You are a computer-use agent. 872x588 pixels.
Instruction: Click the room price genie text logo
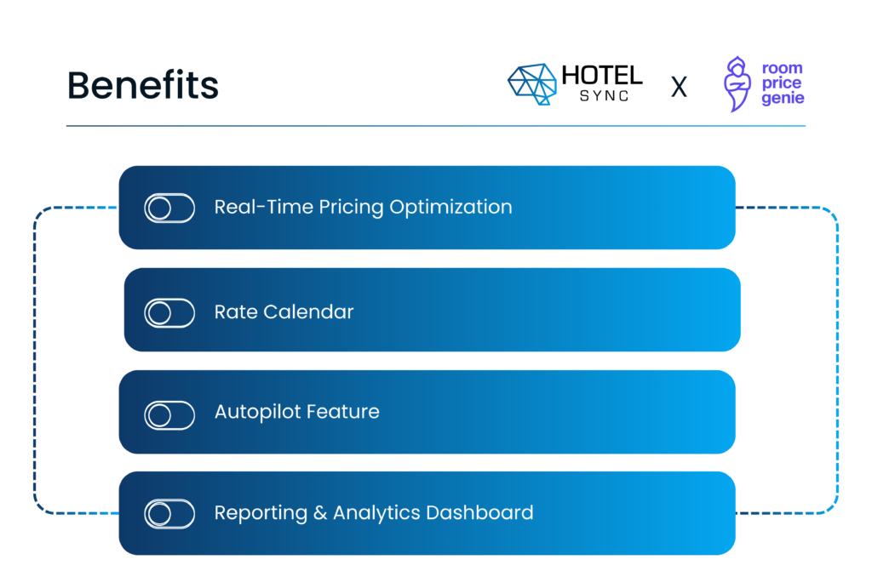pyautogui.click(x=783, y=83)
